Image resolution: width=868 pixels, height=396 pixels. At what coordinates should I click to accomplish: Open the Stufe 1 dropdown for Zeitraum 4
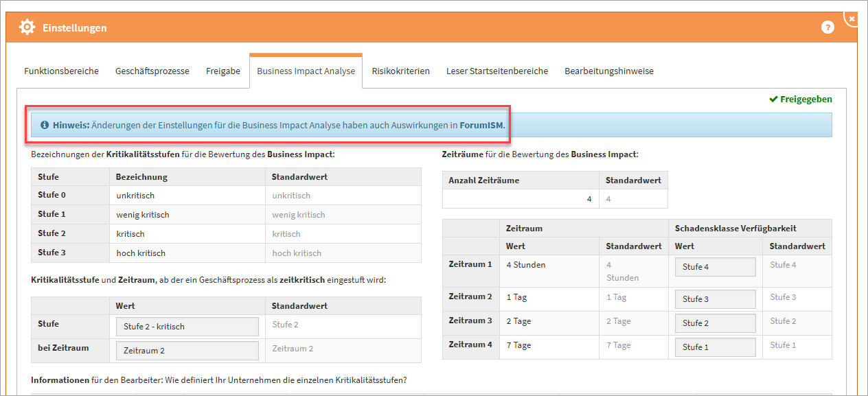point(715,347)
